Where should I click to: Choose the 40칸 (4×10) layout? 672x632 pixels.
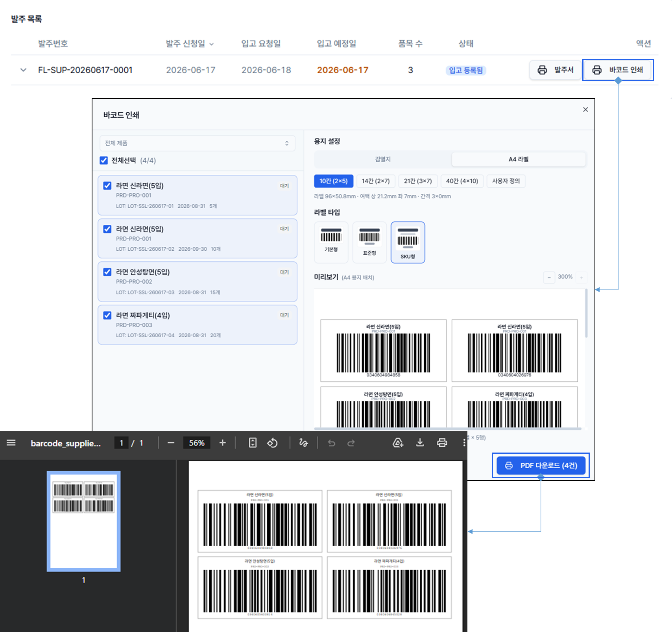(462, 181)
